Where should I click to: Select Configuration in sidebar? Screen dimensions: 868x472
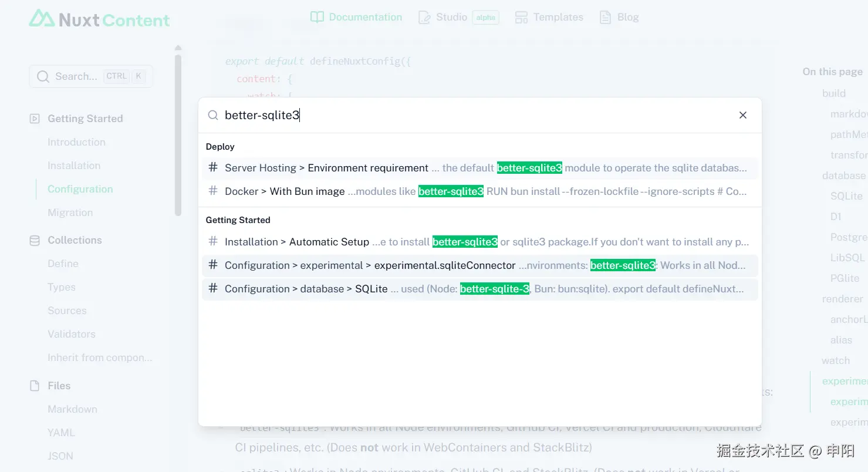click(x=80, y=189)
